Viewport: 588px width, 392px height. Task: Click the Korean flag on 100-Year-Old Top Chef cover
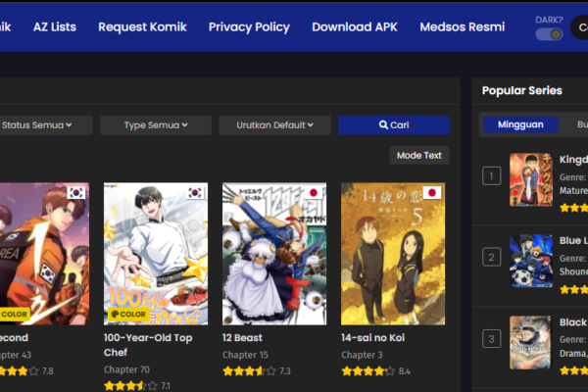[x=195, y=193]
